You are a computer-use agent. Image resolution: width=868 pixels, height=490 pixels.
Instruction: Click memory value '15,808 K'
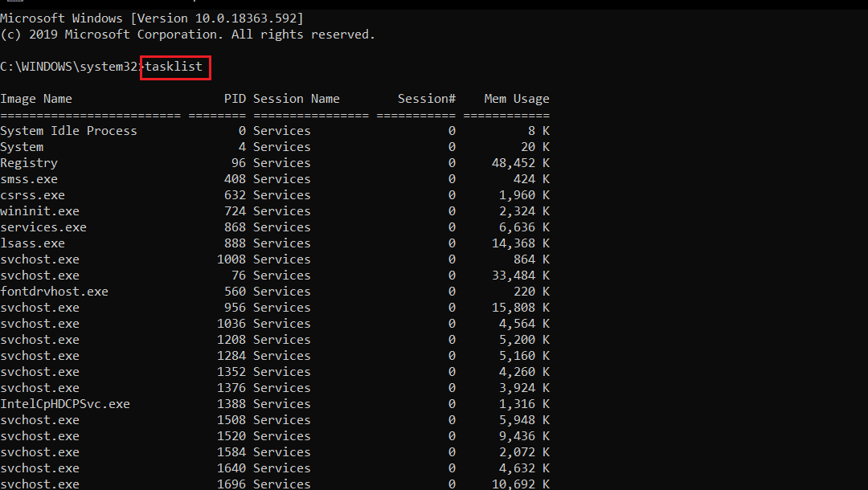tap(520, 308)
